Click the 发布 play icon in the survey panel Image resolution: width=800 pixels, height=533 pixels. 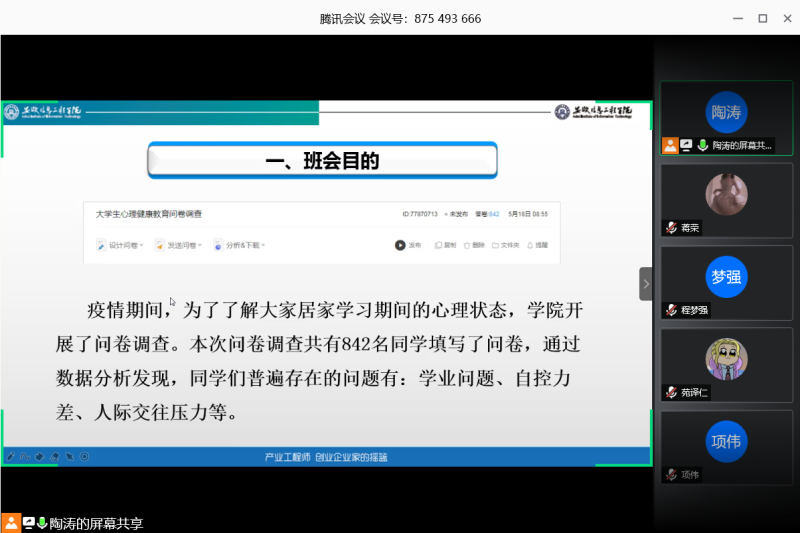tap(400, 245)
